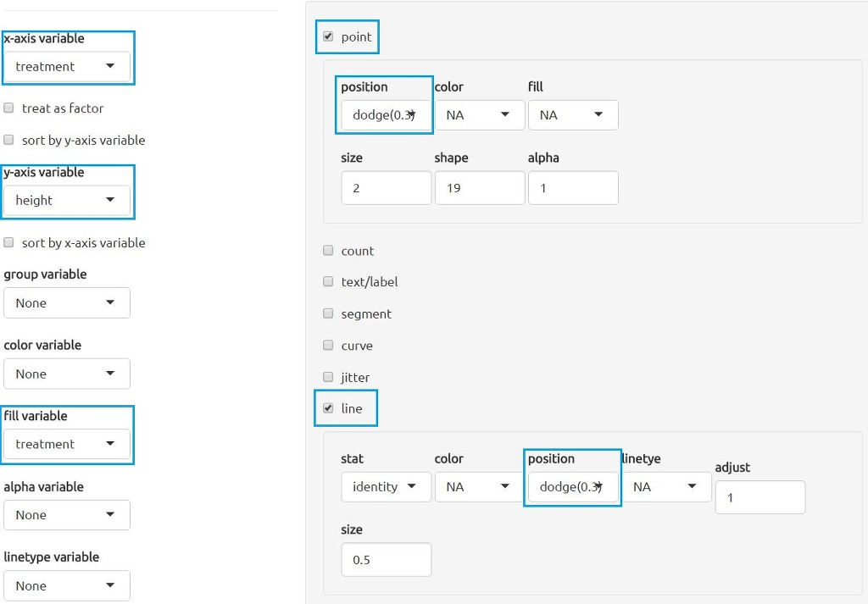The height and width of the screenshot is (604, 868).
Task: Check sort by y-axis variable
Action: [9, 141]
